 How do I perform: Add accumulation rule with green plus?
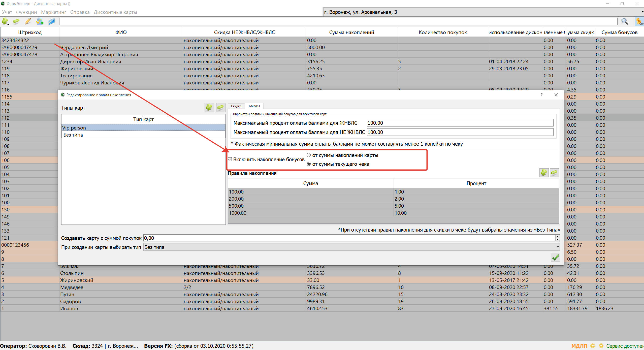click(544, 173)
